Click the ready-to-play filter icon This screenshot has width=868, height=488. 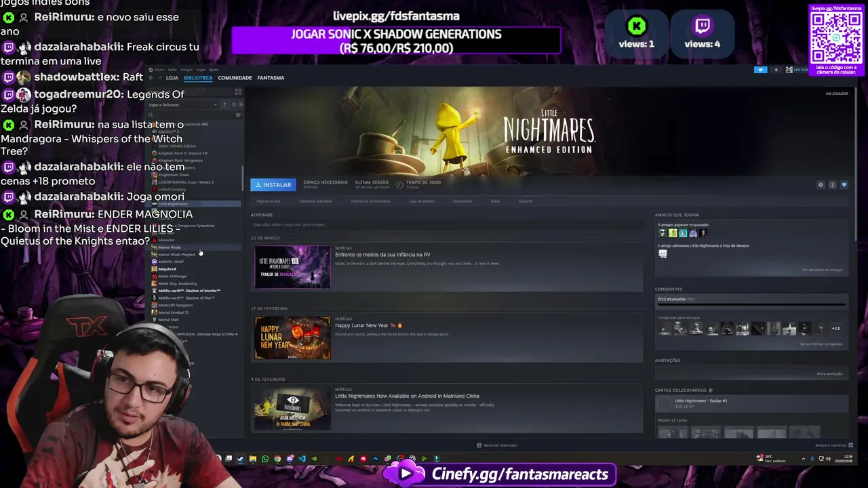tap(241, 104)
